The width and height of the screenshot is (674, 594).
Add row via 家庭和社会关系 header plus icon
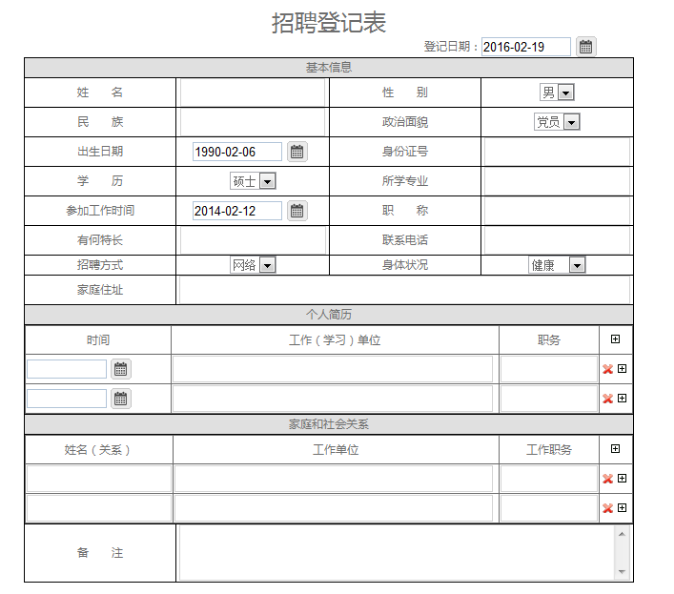[615, 449]
